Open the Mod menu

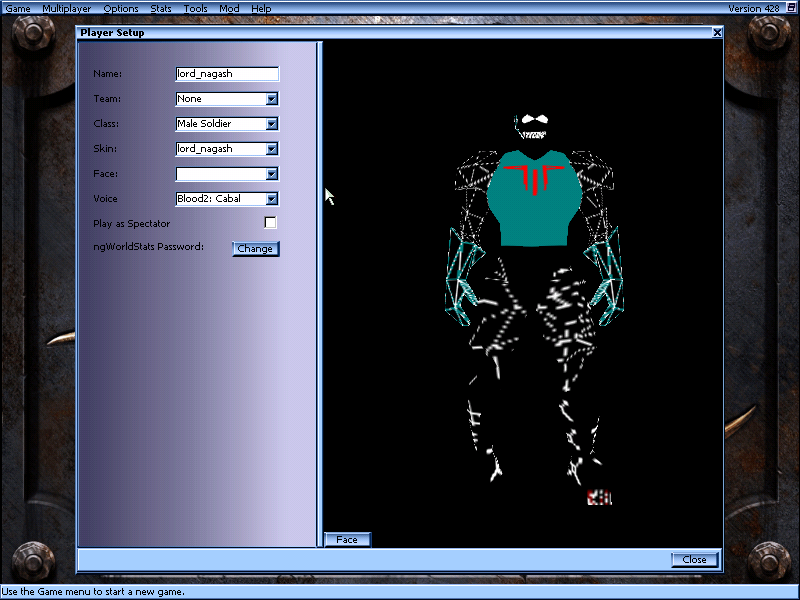[x=228, y=8]
